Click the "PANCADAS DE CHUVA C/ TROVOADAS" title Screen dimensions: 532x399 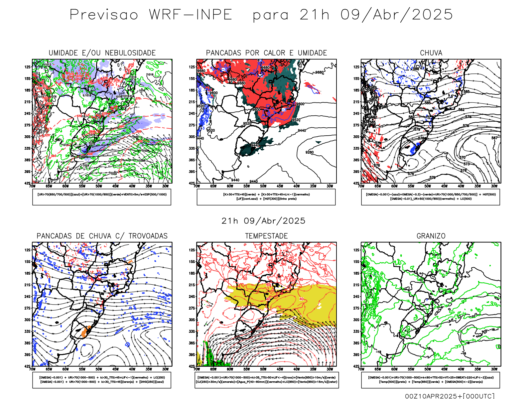click(x=102, y=236)
